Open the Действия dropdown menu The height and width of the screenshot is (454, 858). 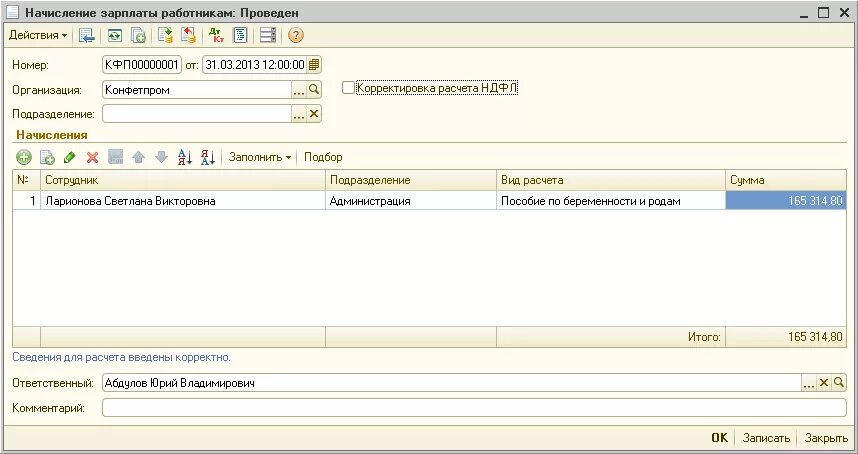tap(38, 36)
